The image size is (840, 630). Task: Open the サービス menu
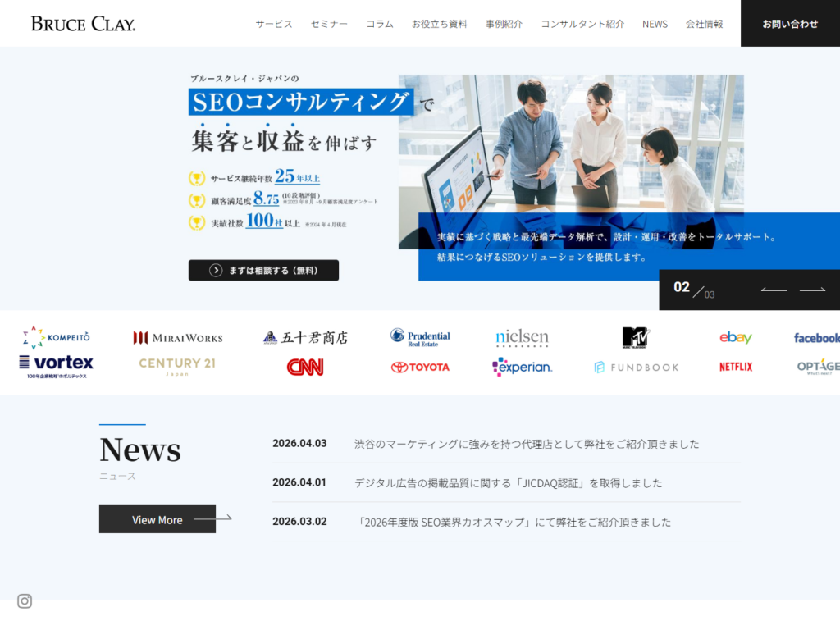[x=273, y=24]
